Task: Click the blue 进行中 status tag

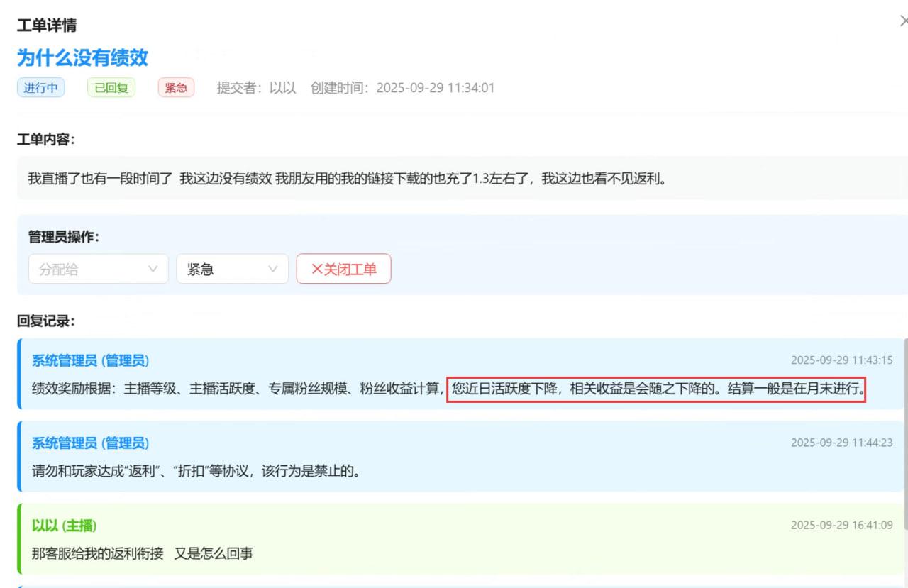Action: click(40, 88)
